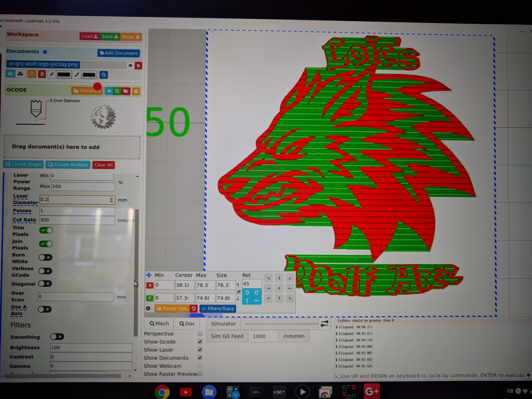The height and width of the screenshot is (399, 532).
Task: Click the rotate counter-clockwise icon
Action: point(247,292)
